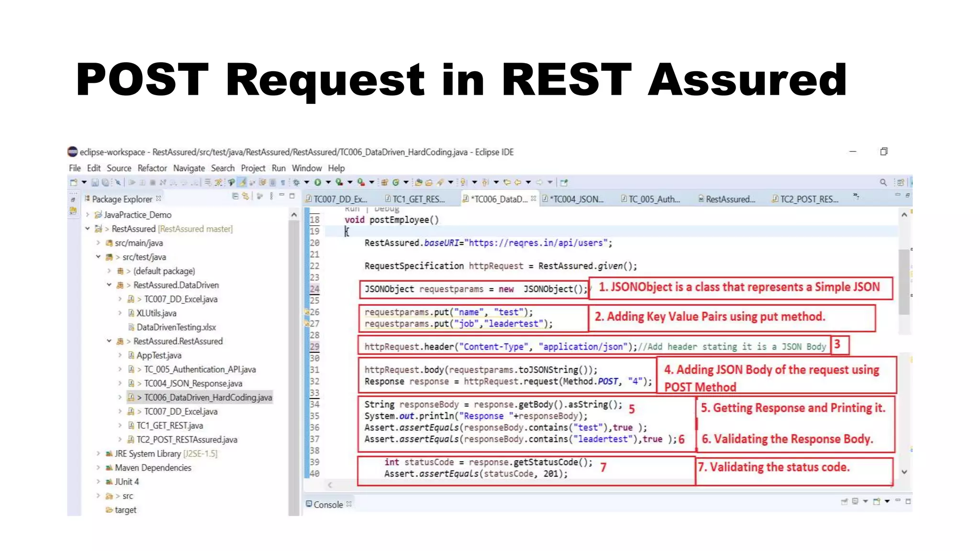
Task: Click Collapse All in Package Explorer
Action: (235, 196)
